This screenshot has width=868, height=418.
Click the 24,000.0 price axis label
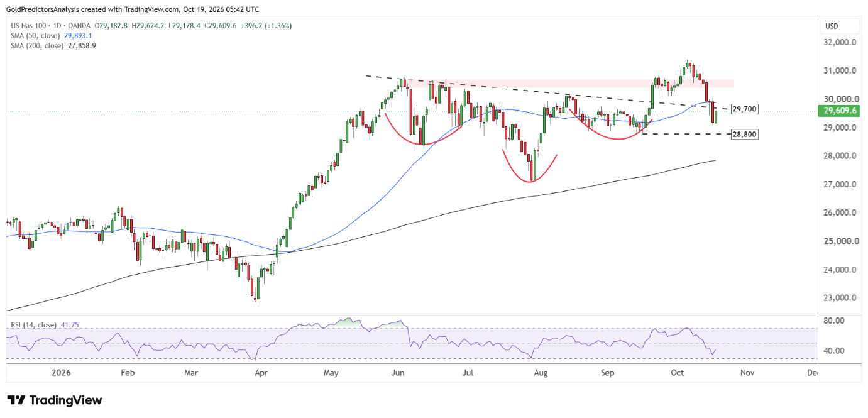(x=840, y=270)
